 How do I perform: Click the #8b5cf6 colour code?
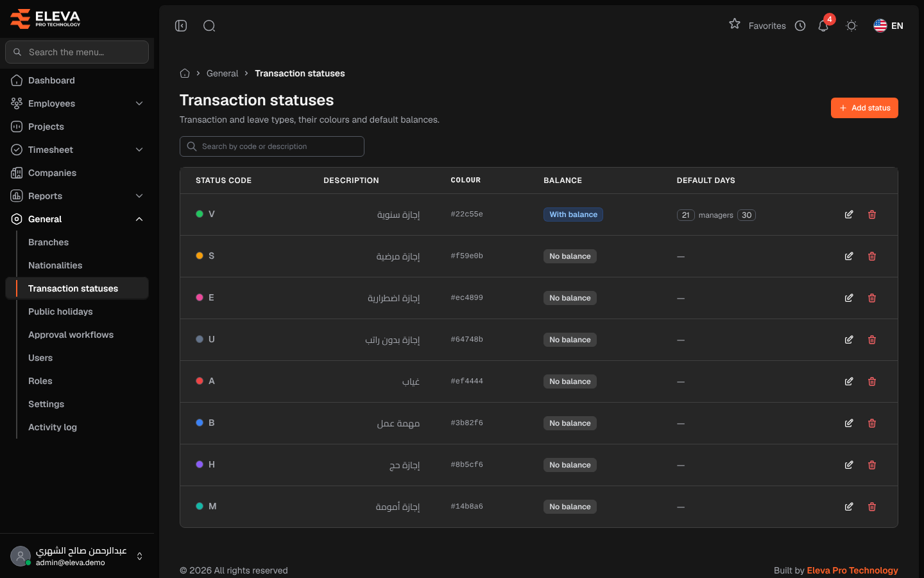tap(466, 464)
